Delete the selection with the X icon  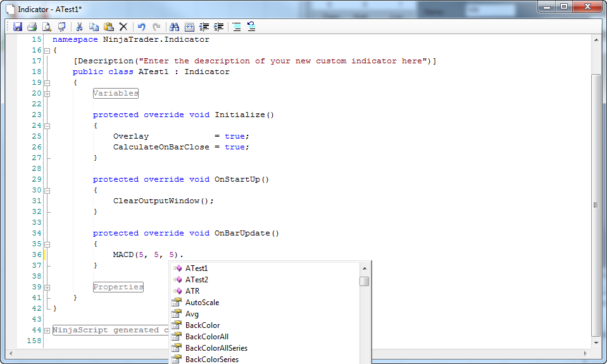123,27
